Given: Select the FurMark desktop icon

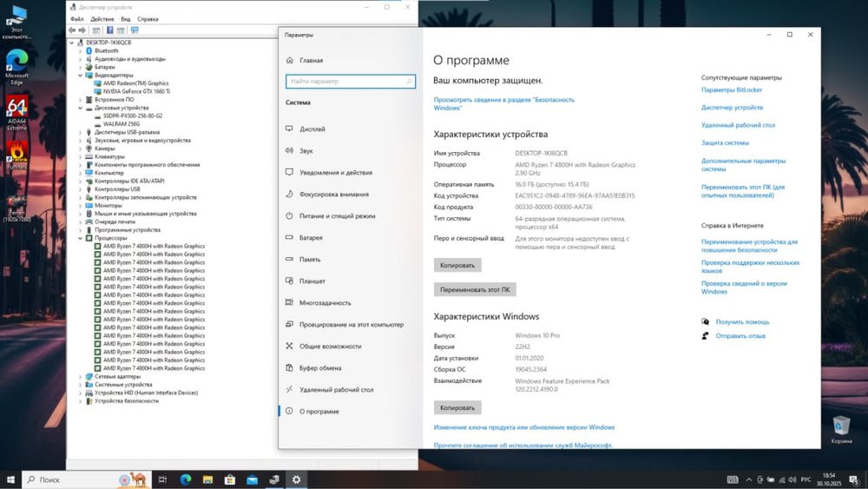Looking at the screenshot, I should [16, 155].
